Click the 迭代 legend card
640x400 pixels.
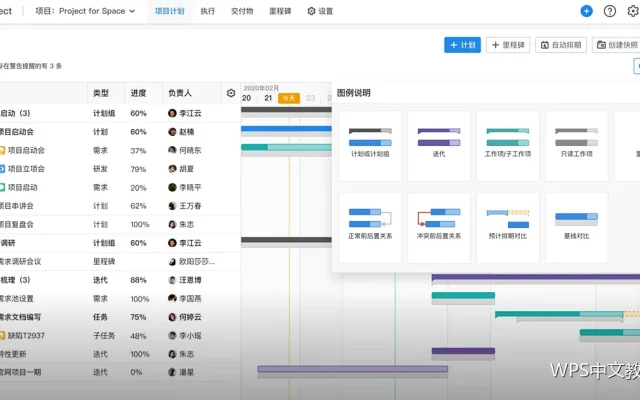tap(439, 146)
